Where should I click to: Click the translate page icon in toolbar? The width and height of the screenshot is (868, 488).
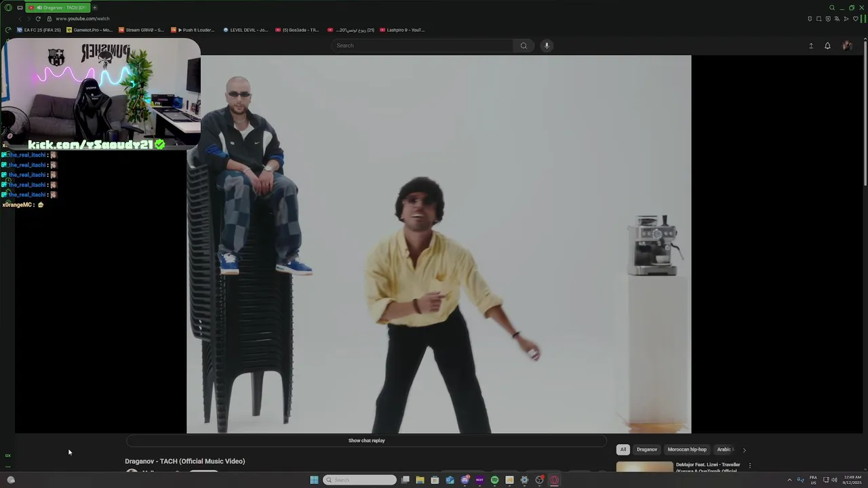tap(837, 18)
